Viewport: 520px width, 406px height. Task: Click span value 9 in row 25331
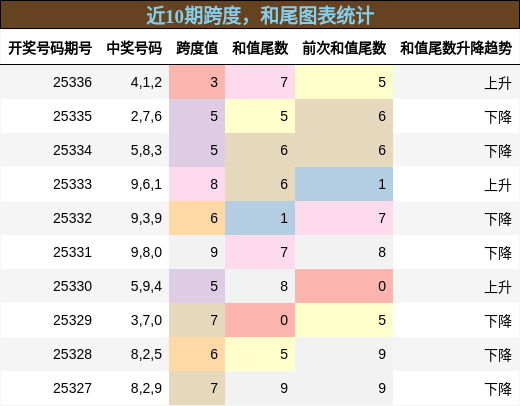(x=197, y=252)
